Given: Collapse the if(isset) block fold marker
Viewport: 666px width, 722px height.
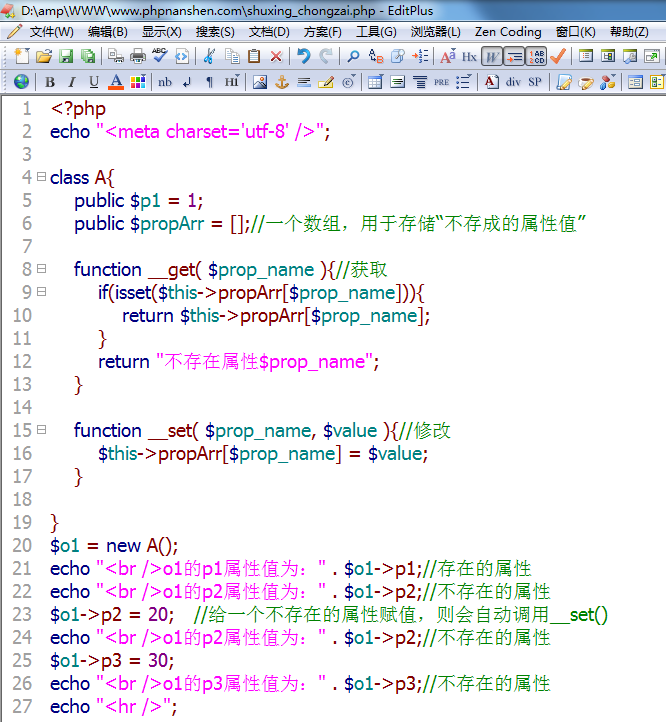Looking at the screenshot, I should [x=41, y=291].
